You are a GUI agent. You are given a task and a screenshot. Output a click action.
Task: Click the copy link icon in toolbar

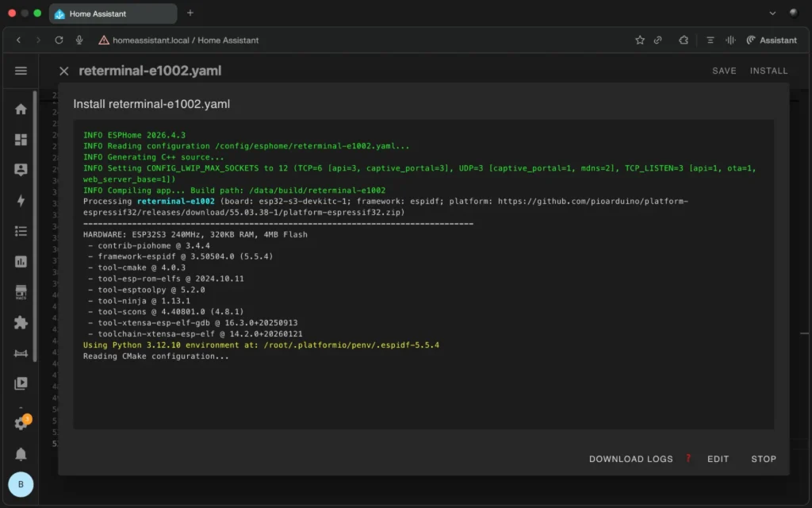(x=657, y=40)
